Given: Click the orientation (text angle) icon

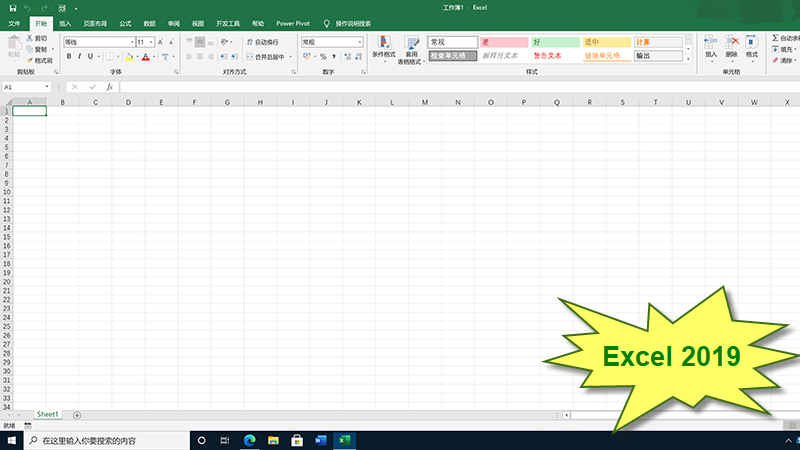Looking at the screenshot, I should [x=224, y=42].
